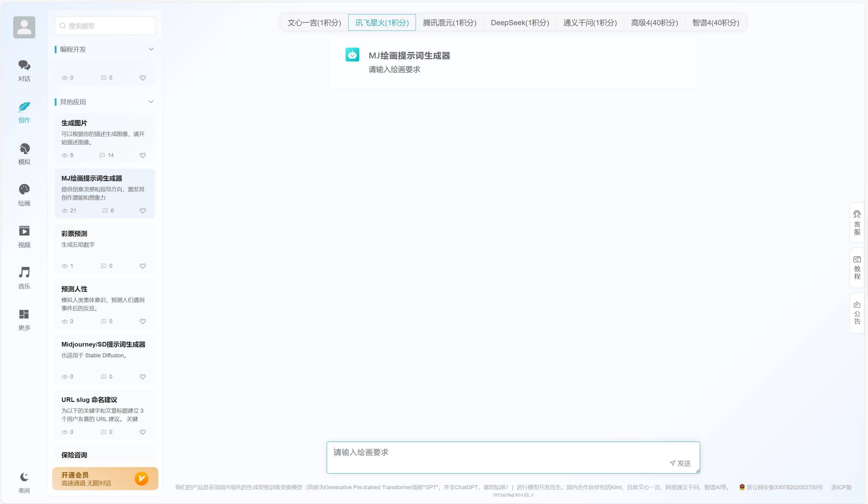Open the 视频 video section
The width and height of the screenshot is (868, 504).
click(x=24, y=236)
